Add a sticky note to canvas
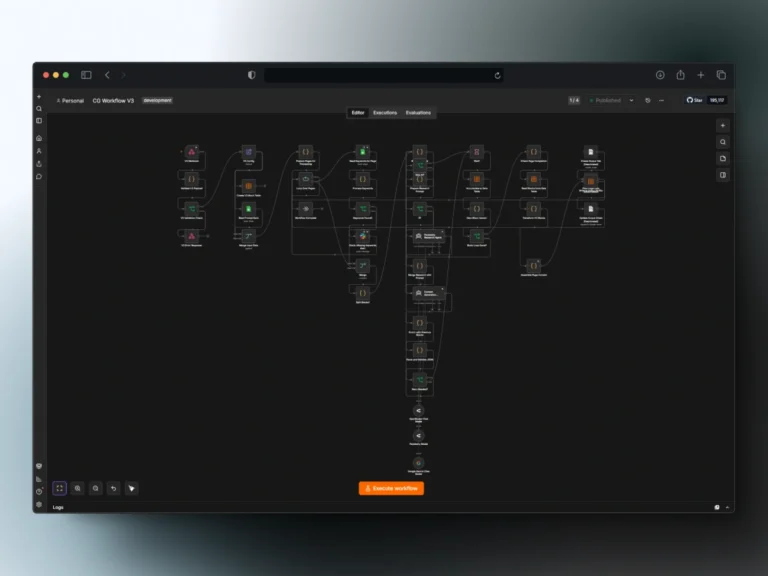 723,158
